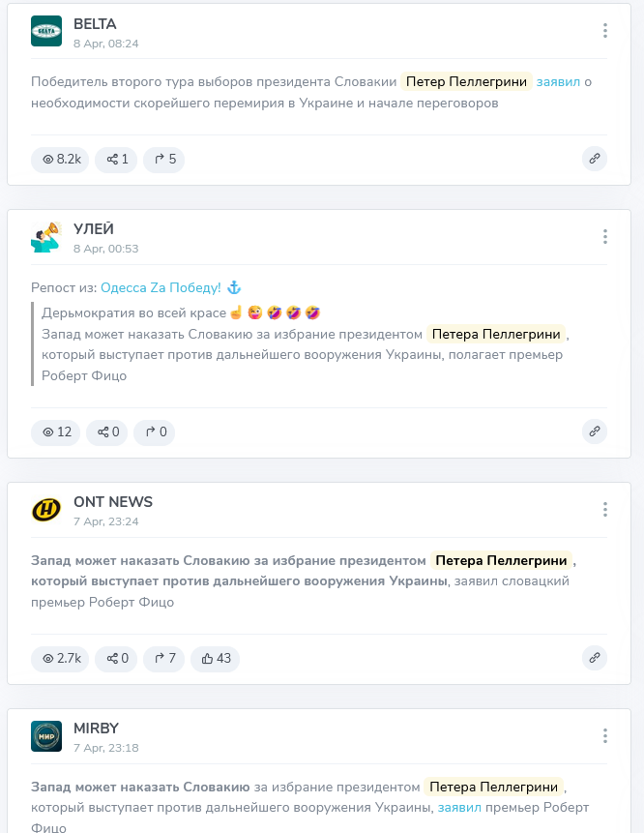Open the BELTA channel avatar
Viewport: 644px width, 833px height.
[x=46, y=31]
